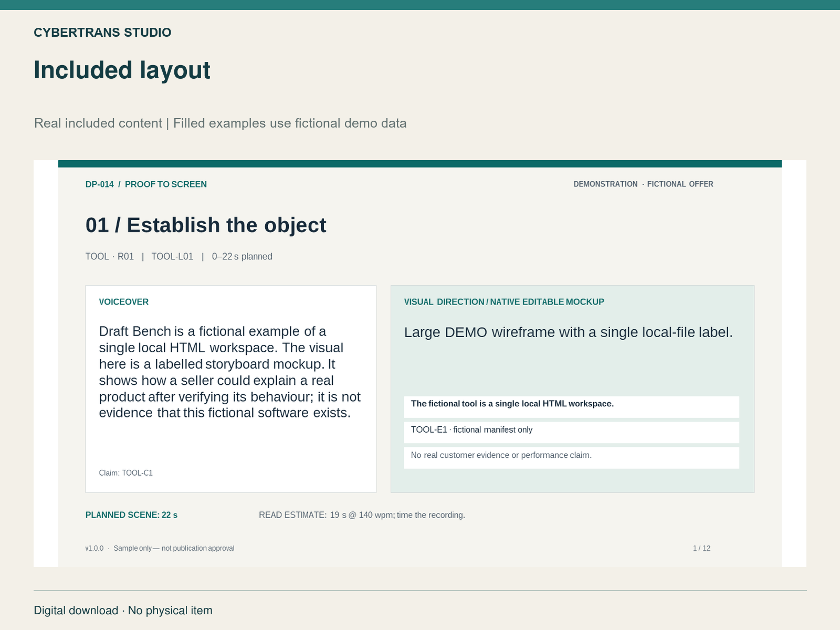
Task: Click the "1 / 12" page number
Action: click(x=701, y=548)
